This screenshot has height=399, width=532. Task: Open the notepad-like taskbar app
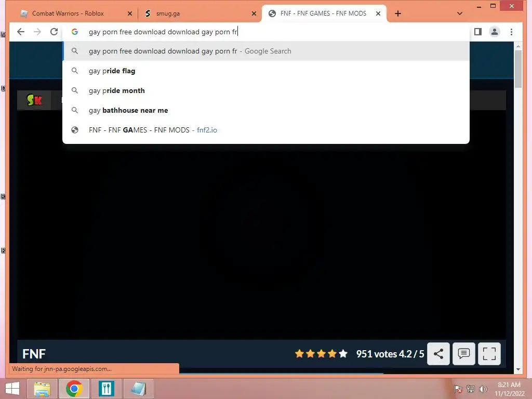[138, 389]
